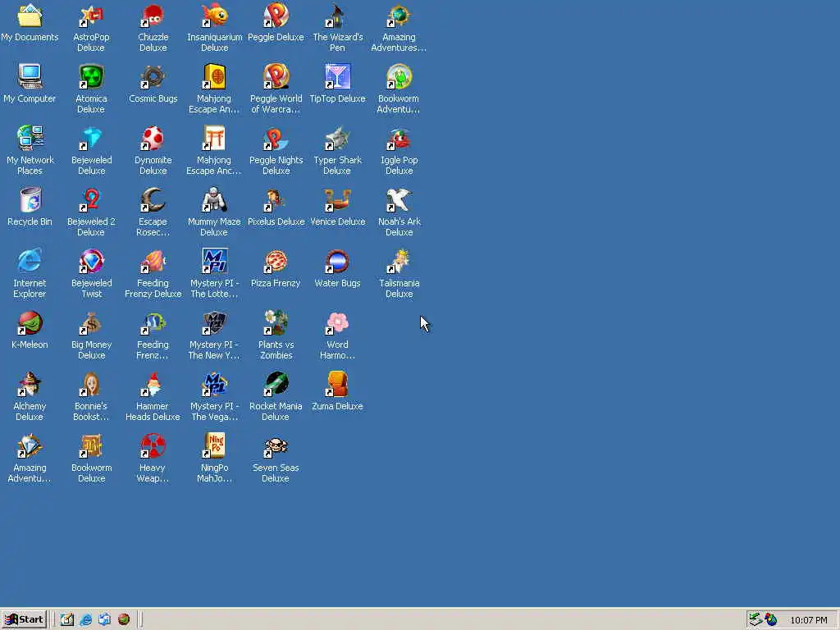Open the Recycle Bin
The image size is (840, 630).
[30, 200]
